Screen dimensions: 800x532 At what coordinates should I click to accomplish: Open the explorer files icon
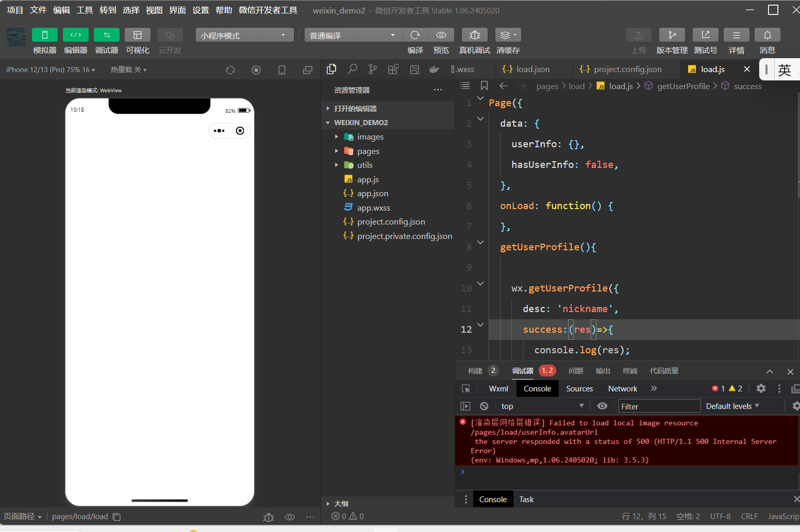coord(331,69)
